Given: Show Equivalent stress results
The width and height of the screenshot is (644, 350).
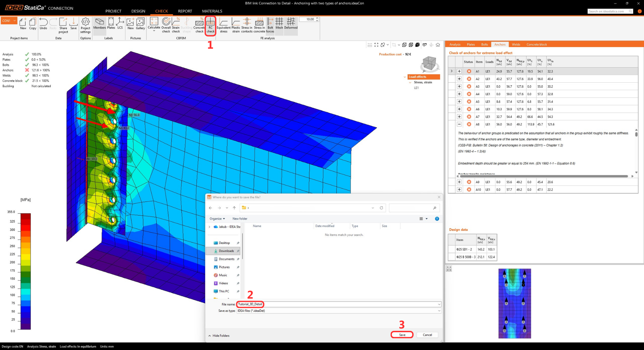Looking at the screenshot, I should click(x=223, y=25).
